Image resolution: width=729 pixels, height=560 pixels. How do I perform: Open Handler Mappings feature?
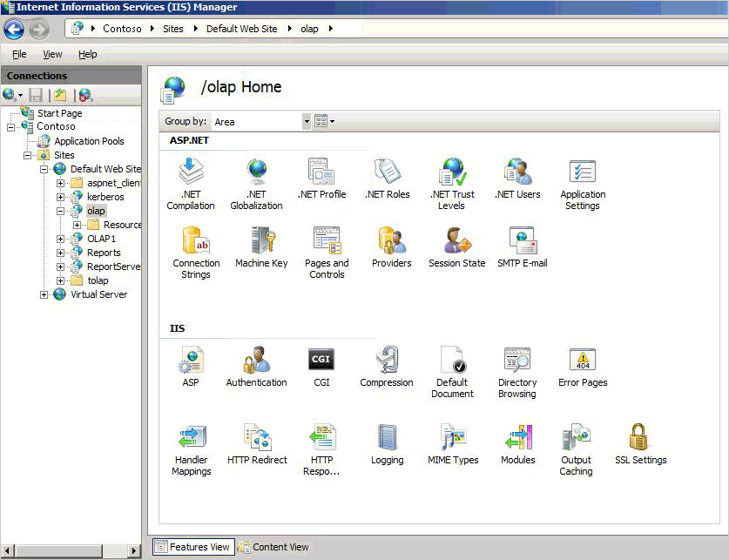pos(191,439)
